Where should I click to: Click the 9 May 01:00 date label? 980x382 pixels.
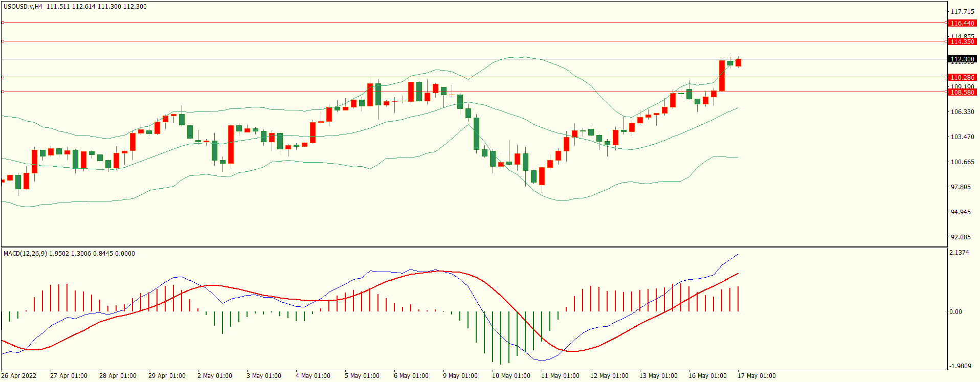460,375
